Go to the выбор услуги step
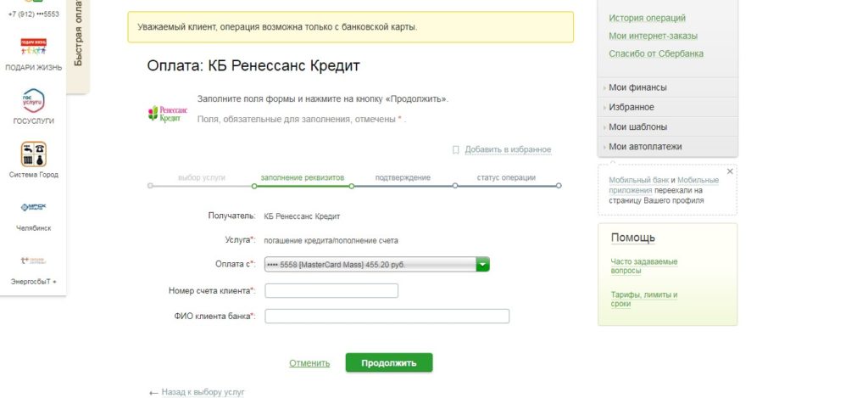This screenshot has height=398, width=868. (202, 177)
